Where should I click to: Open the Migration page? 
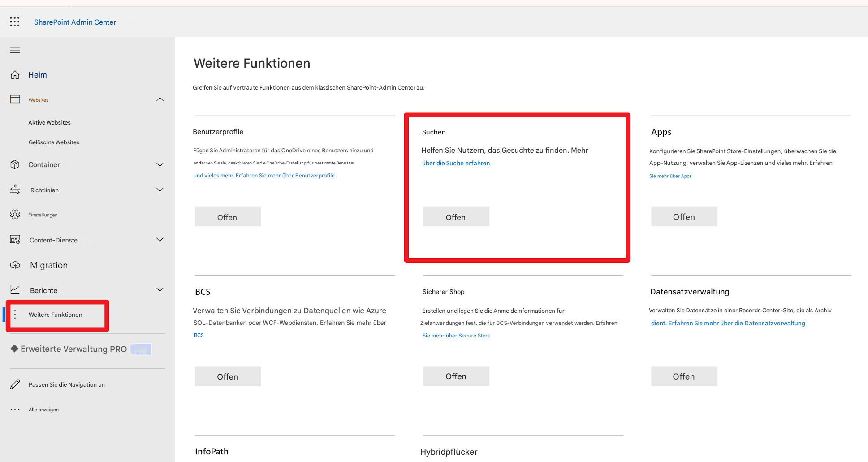49,265
